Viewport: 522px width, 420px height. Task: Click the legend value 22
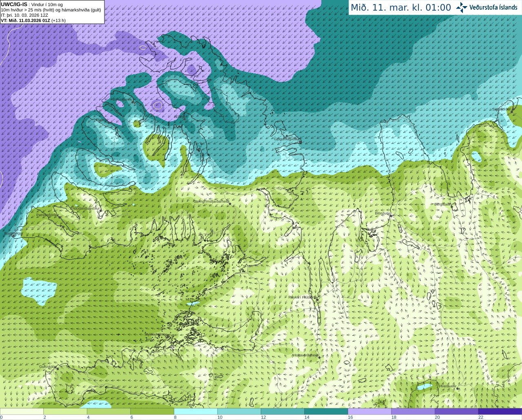coord(481,417)
